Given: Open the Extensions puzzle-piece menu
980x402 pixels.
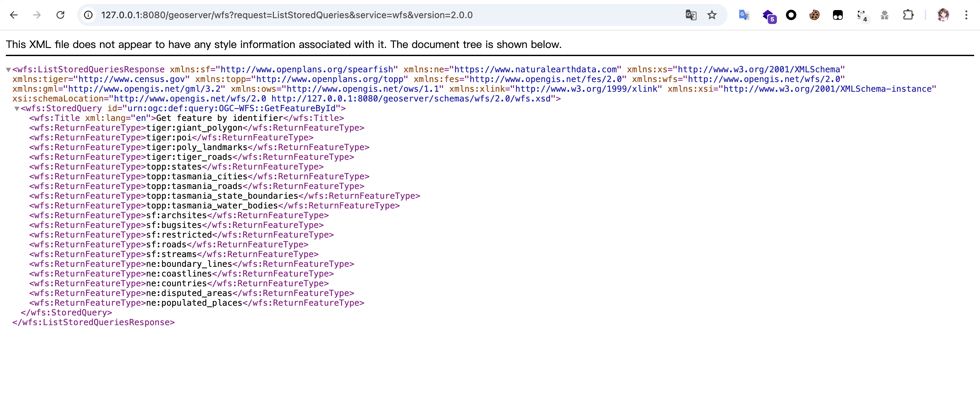Looking at the screenshot, I should tap(908, 15).
